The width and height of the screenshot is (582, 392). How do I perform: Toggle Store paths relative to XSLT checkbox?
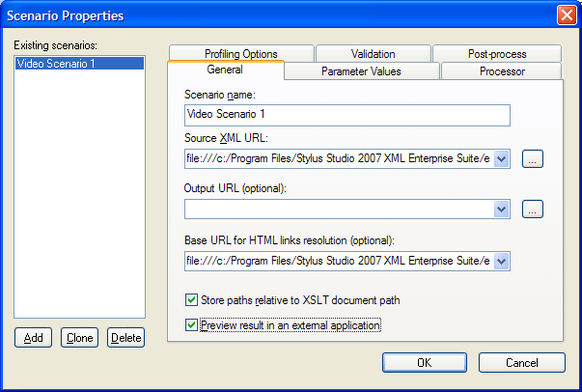[x=191, y=300]
